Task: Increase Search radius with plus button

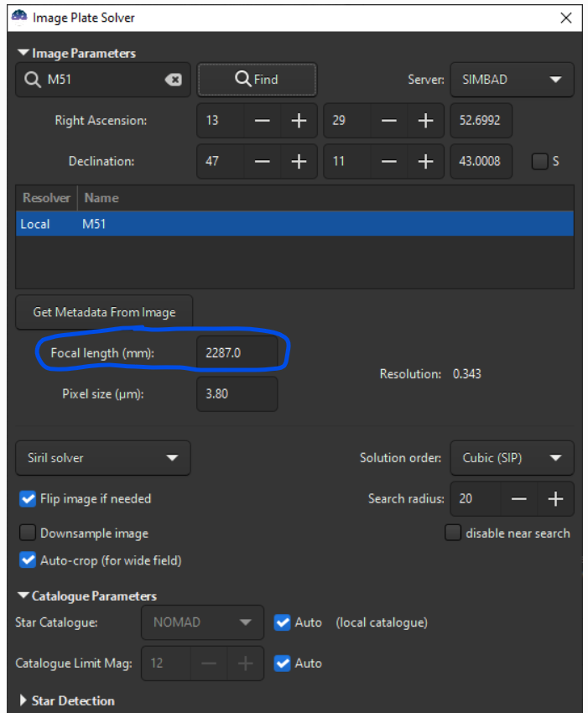Action: point(555,498)
